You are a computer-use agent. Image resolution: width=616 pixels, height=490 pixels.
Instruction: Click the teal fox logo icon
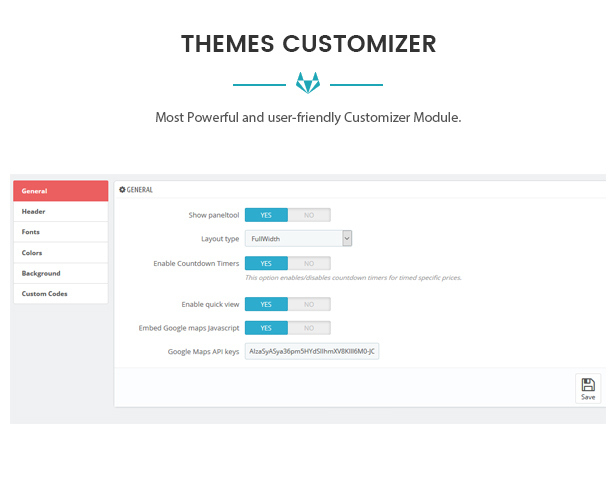(x=308, y=83)
